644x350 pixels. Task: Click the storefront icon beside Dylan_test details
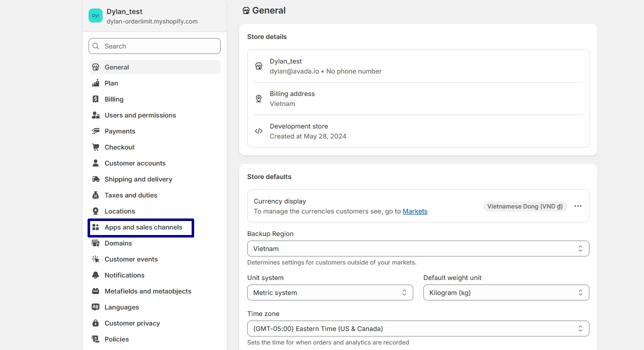(259, 66)
